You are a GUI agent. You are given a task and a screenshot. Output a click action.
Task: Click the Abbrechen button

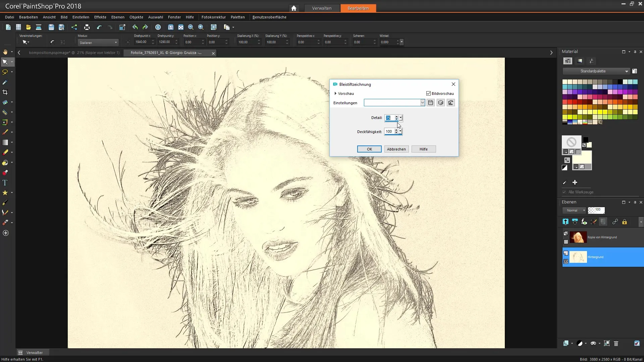click(396, 149)
